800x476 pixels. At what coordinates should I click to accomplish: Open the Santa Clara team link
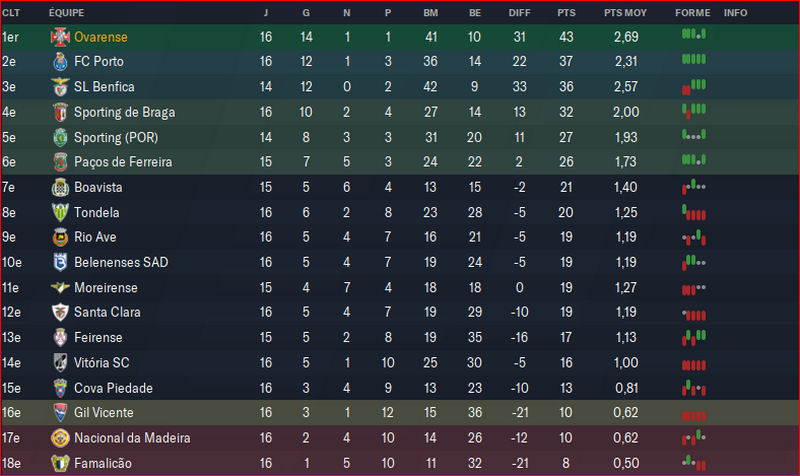(107, 312)
